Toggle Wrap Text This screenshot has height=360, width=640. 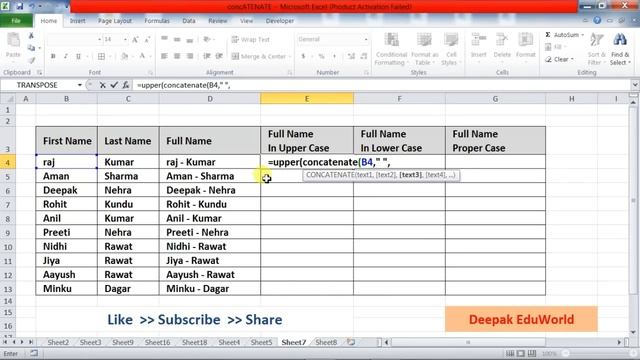pyautogui.click(x=250, y=39)
